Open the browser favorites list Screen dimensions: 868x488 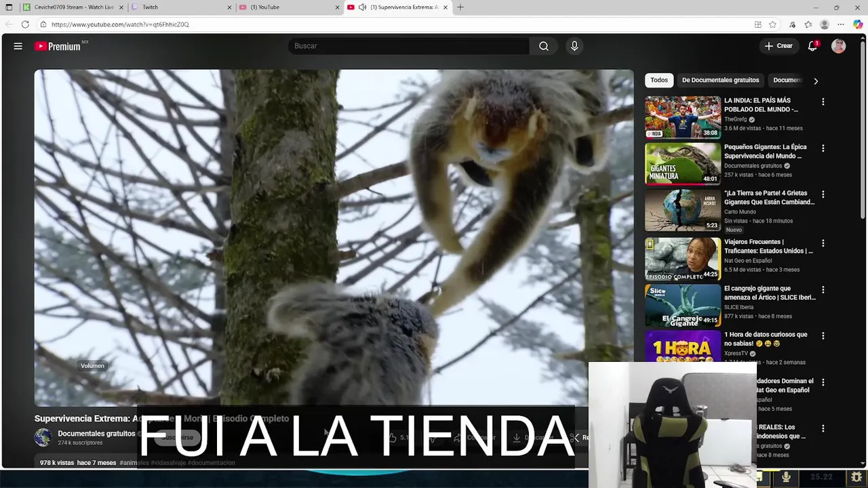pyautogui.click(x=808, y=24)
